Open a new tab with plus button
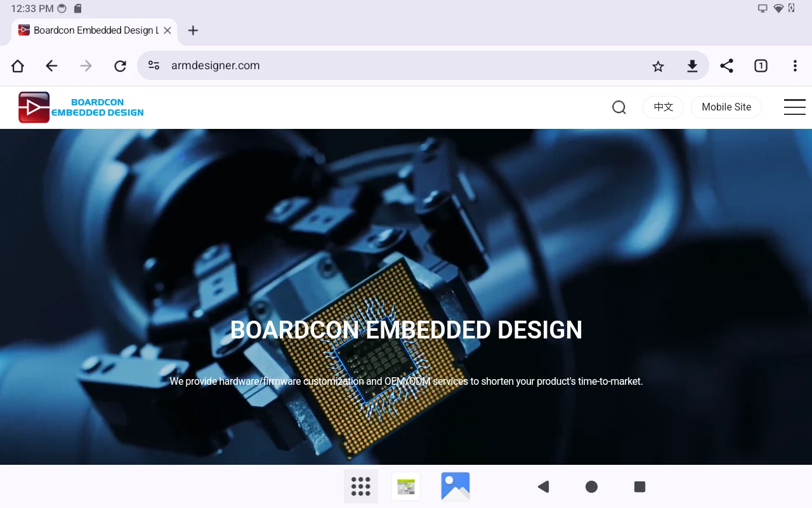The image size is (812, 508). (x=193, y=30)
